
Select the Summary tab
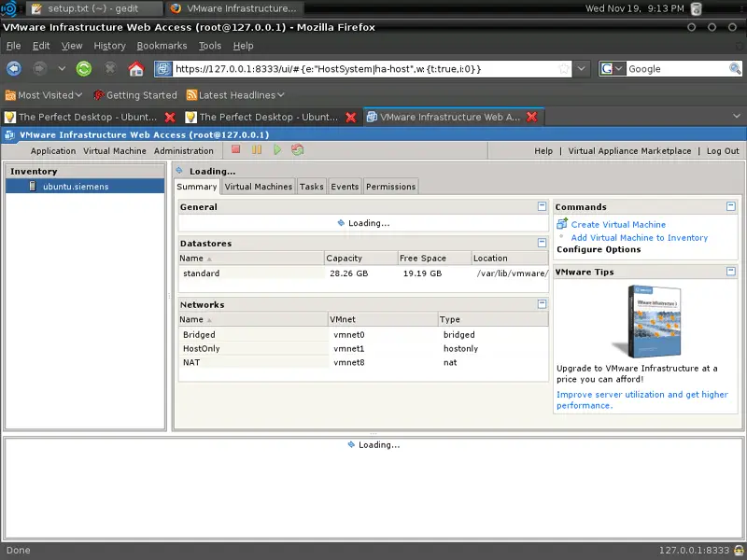pyautogui.click(x=197, y=187)
